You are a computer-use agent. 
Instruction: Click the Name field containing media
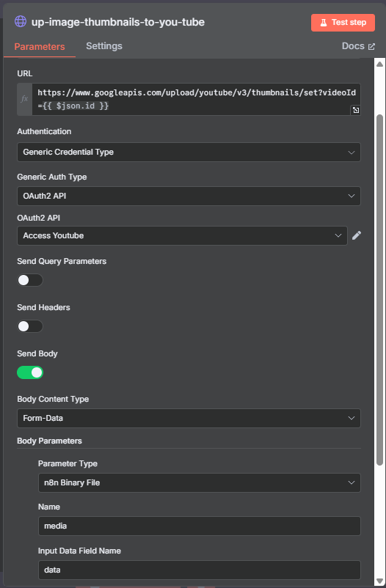tap(200, 526)
